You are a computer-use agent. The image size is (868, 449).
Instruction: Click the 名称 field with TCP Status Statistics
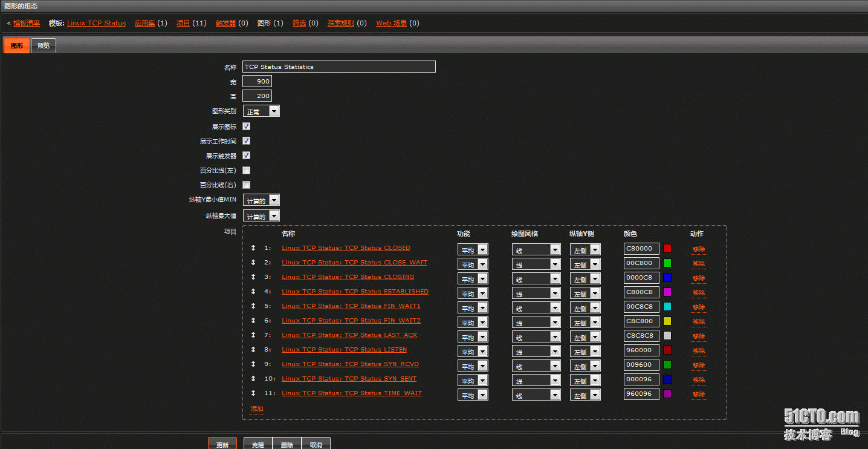[339, 67]
